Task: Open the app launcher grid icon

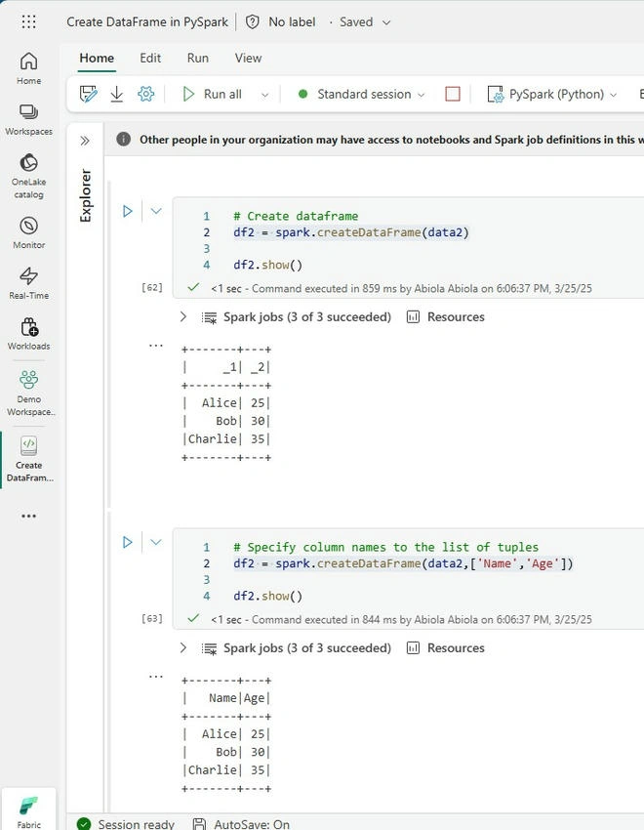Action: 28,21
